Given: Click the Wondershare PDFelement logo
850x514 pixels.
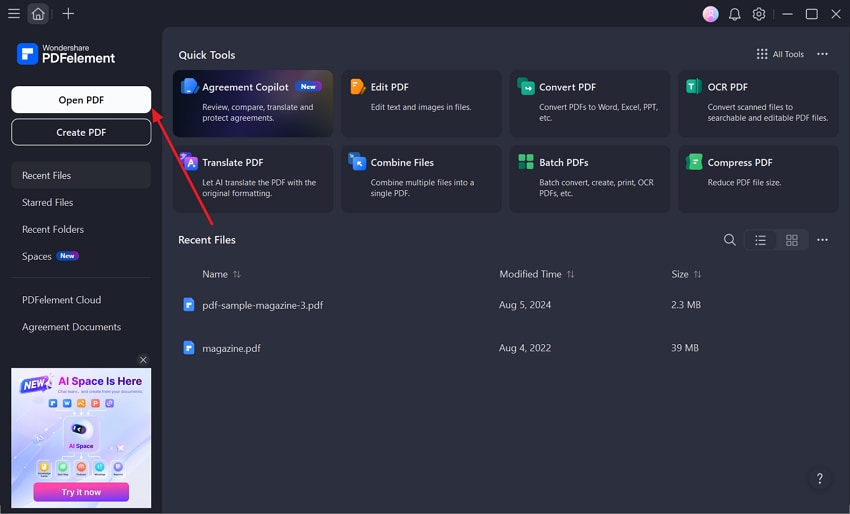Looking at the screenshot, I should (x=66, y=54).
